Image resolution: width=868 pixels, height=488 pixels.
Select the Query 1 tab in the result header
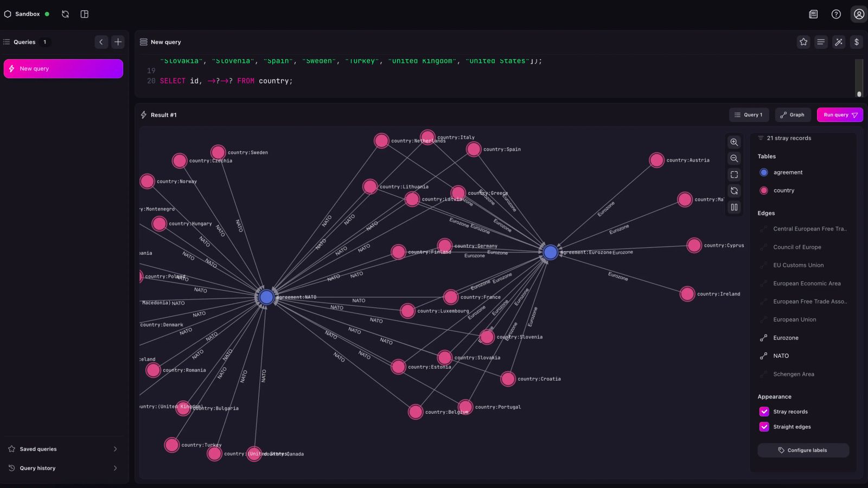point(749,115)
